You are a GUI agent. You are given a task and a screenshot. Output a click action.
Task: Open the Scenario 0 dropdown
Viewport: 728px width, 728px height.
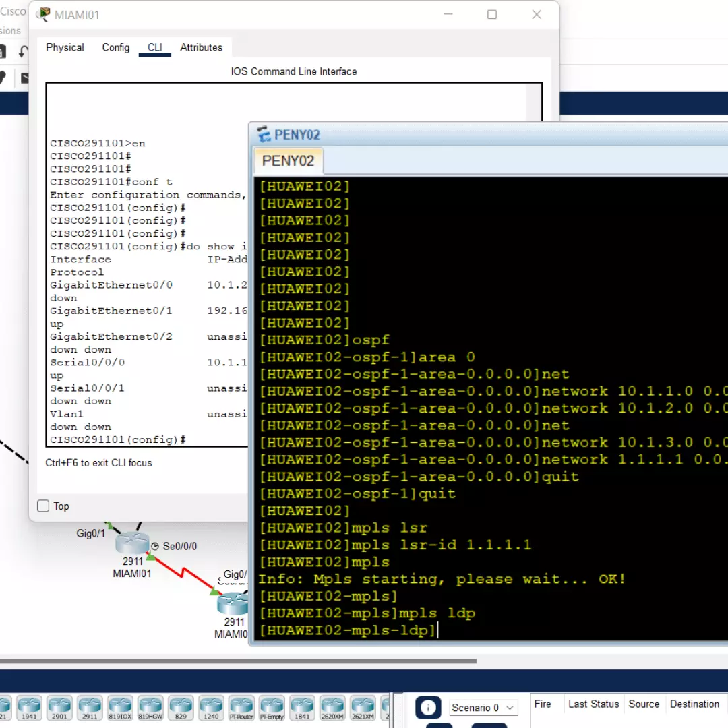(x=483, y=707)
